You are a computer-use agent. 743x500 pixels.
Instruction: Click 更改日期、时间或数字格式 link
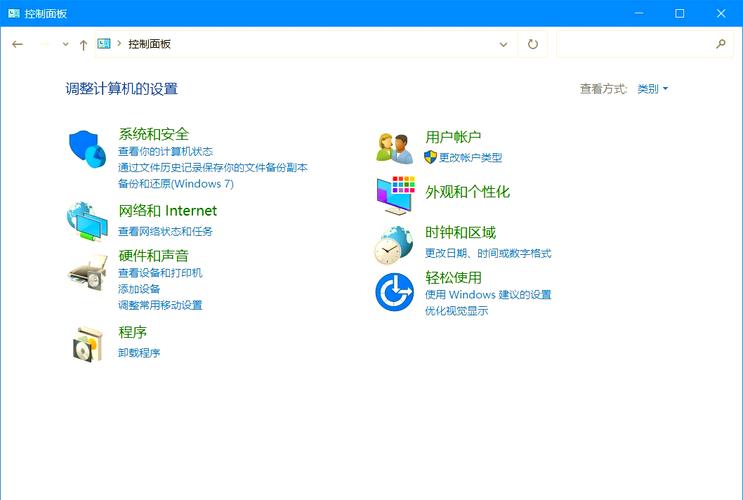[488, 253]
